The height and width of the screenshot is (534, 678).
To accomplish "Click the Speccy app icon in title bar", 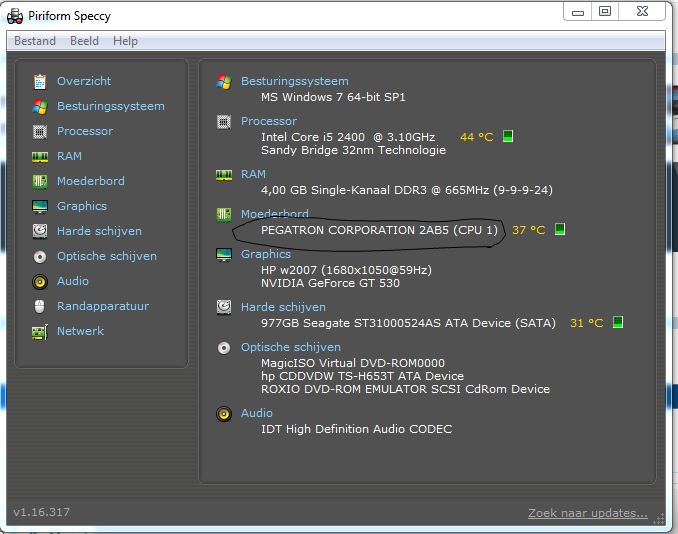I will coord(15,16).
